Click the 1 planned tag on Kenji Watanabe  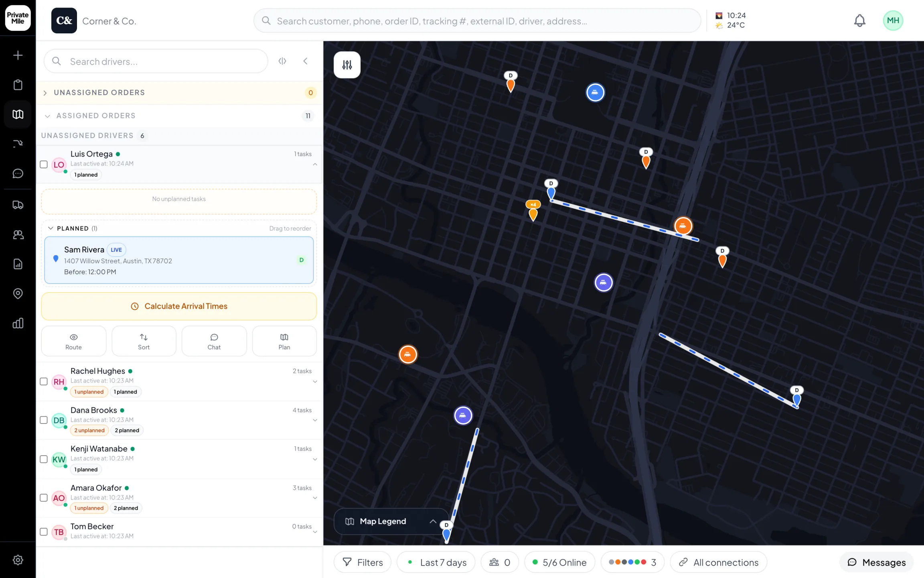(86, 470)
